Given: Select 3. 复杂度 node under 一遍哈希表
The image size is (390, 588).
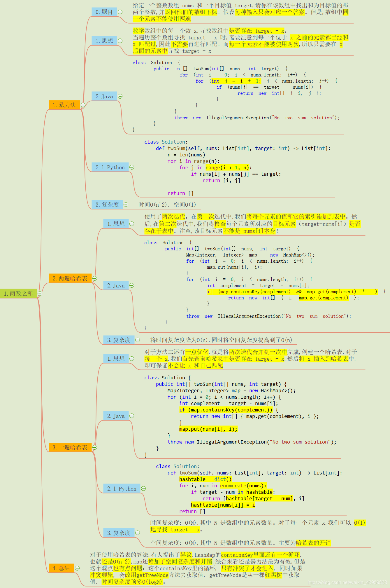Looking at the screenshot, I should click(119, 533).
